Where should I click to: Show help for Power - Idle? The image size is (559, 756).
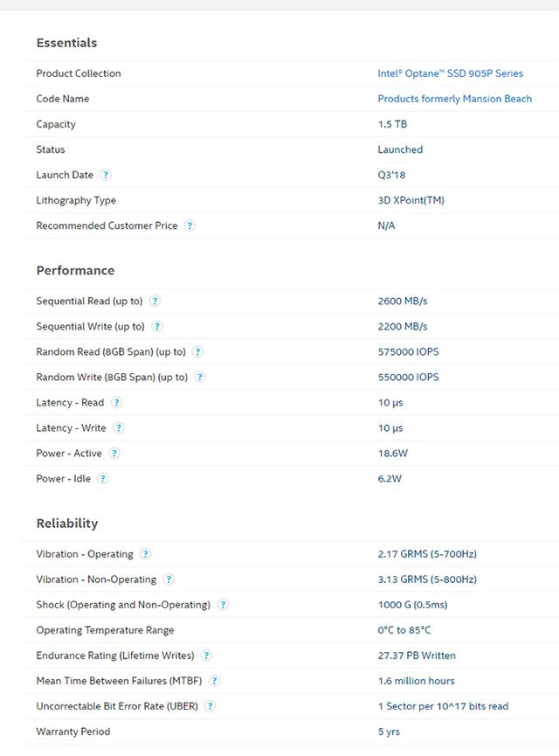[103, 479]
